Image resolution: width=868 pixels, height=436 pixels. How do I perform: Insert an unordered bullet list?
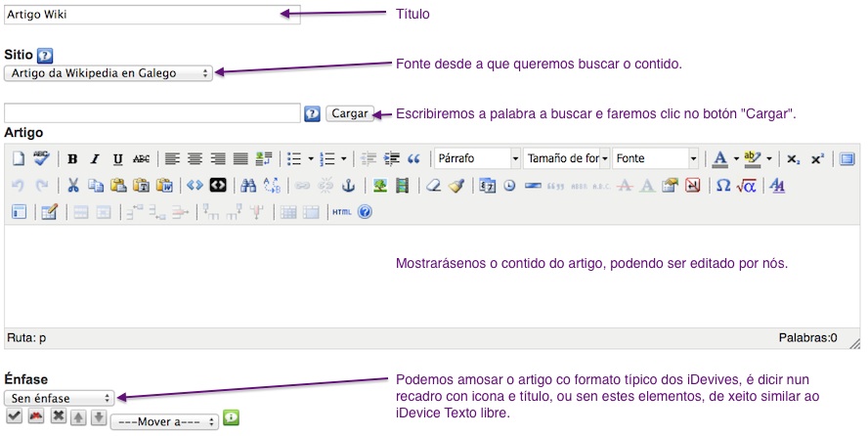(294, 159)
